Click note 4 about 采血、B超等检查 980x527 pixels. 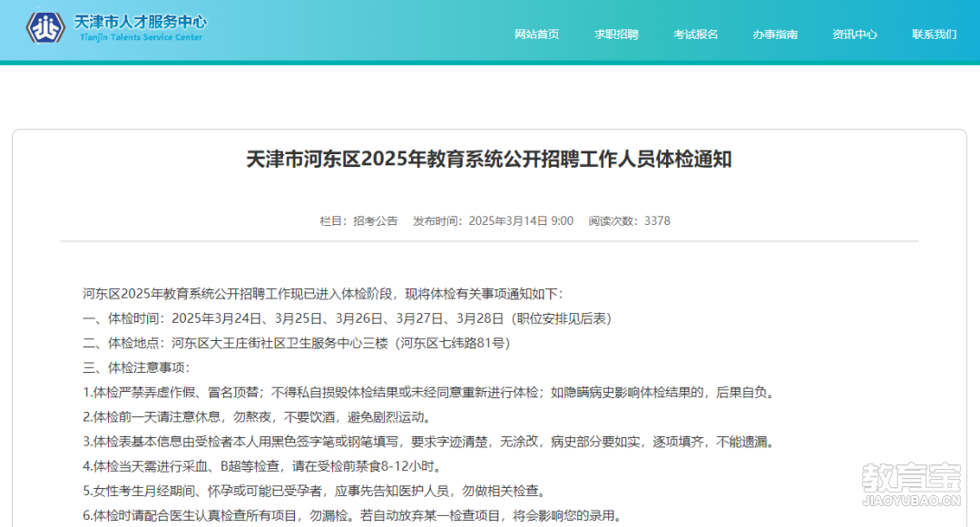[264, 466]
